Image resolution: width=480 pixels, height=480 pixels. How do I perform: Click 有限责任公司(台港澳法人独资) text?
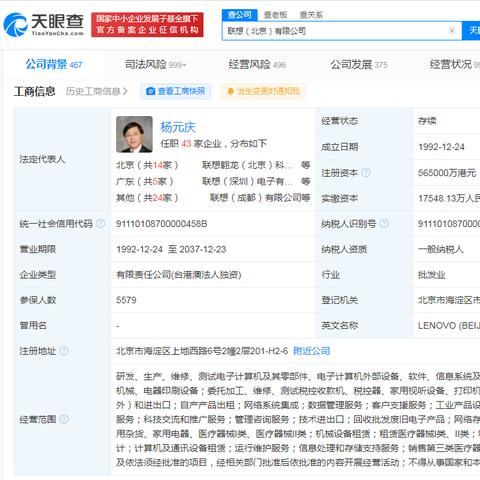click(x=178, y=275)
